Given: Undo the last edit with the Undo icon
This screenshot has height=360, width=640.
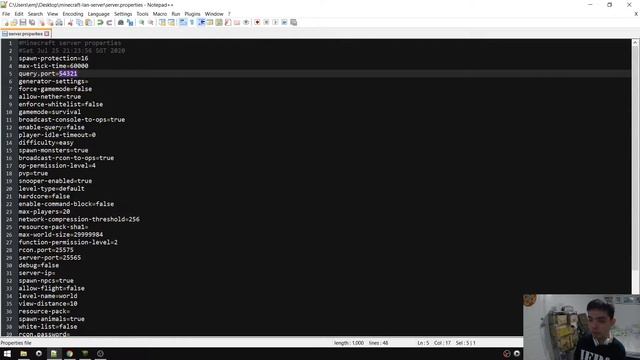Looking at the screenshot, I should [x=100, y=22].
